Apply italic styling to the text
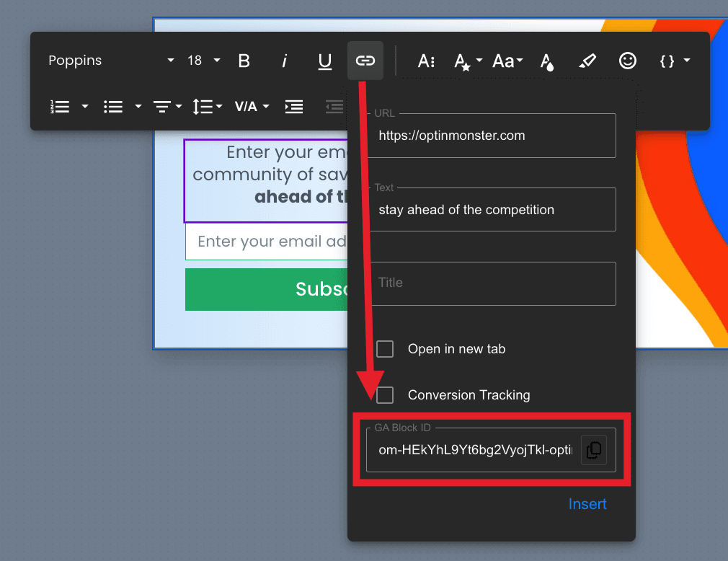This screenshot has height=561, width=728. (284, 61)
